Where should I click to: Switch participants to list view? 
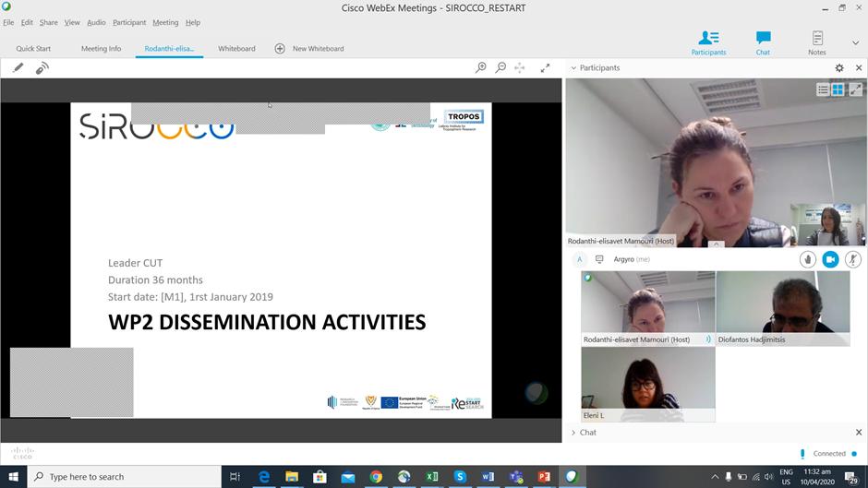(x=822, y=89)
